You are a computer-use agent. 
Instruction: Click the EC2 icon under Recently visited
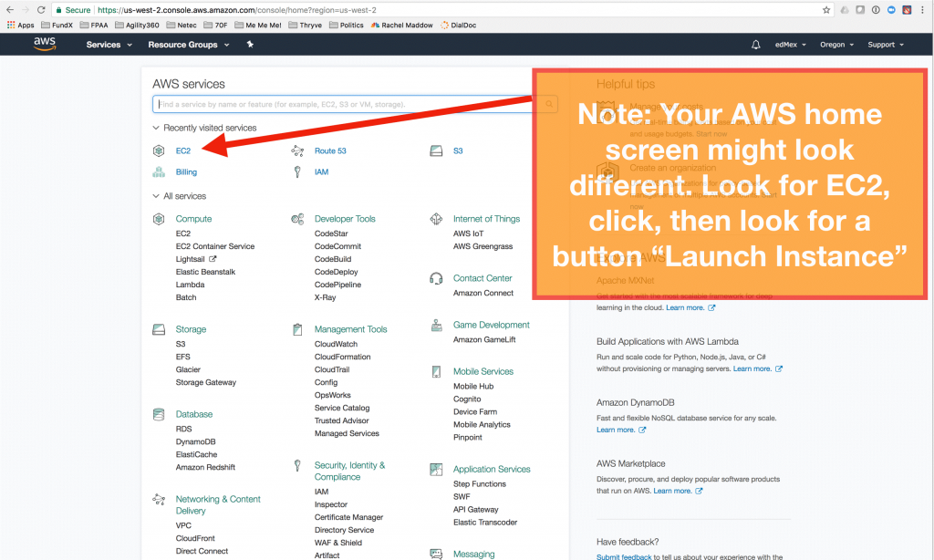159,150
